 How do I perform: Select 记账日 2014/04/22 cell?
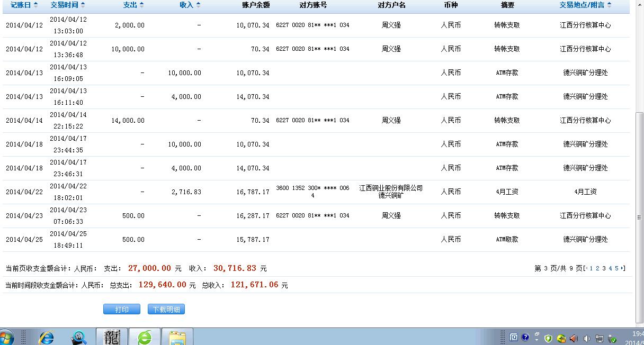click(x=24, y=192)
